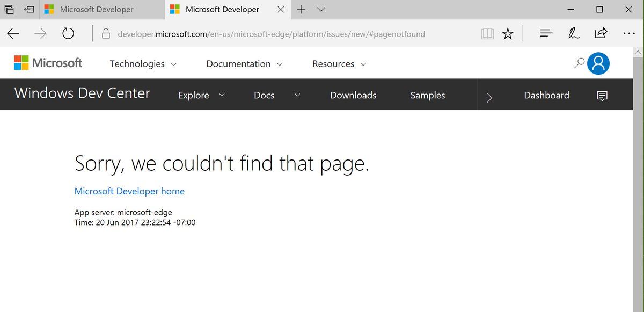This screenshot has height=312, width=644.
Task: Open the Hub favorites list icon
Action: (x=546, y=34)
